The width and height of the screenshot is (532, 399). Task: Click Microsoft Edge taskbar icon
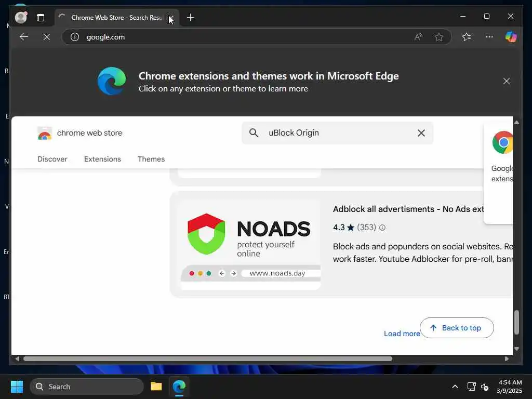tap(179, 387)
